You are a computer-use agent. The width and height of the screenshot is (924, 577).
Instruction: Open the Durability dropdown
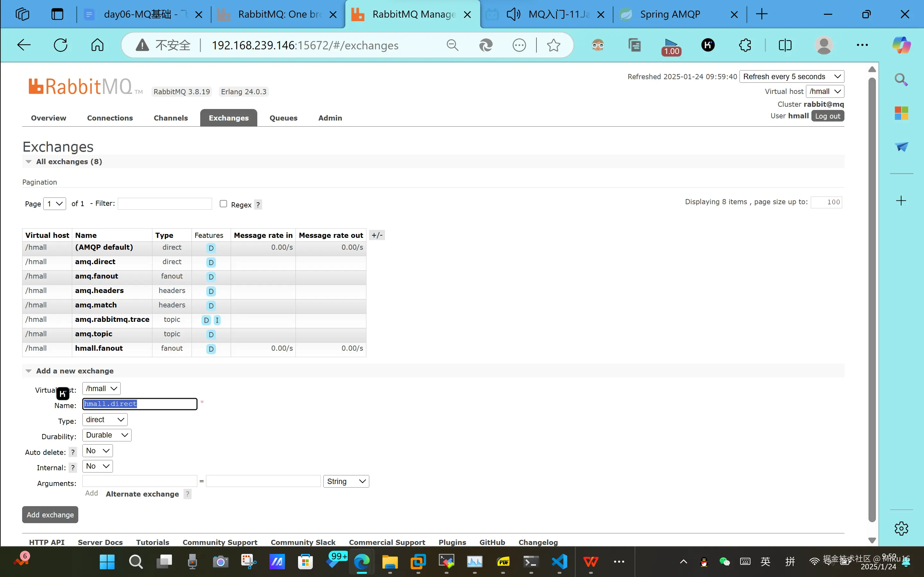[x=107, y=435]
